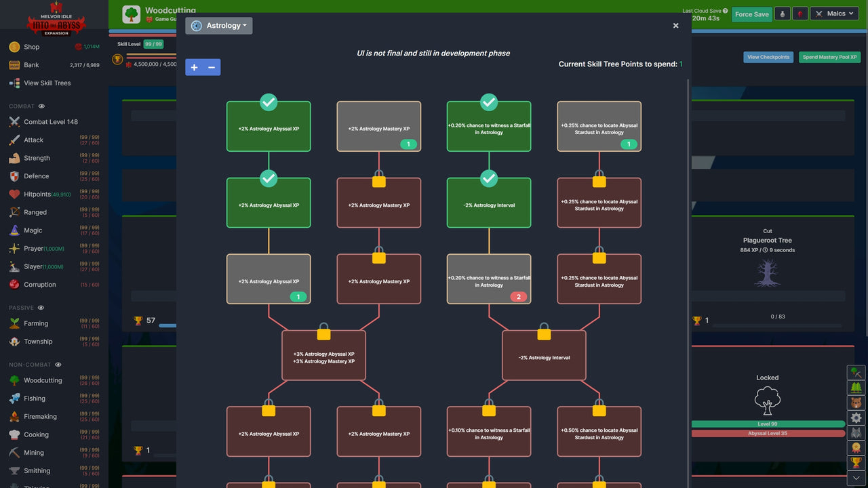Click the potion icon next to Force Save
Viewport: 868px width, 488px height.
[782, 13]
